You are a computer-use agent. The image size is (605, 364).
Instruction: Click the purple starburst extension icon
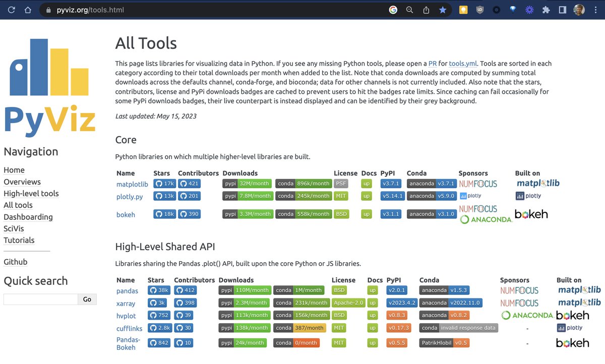(x=529, y=10)
